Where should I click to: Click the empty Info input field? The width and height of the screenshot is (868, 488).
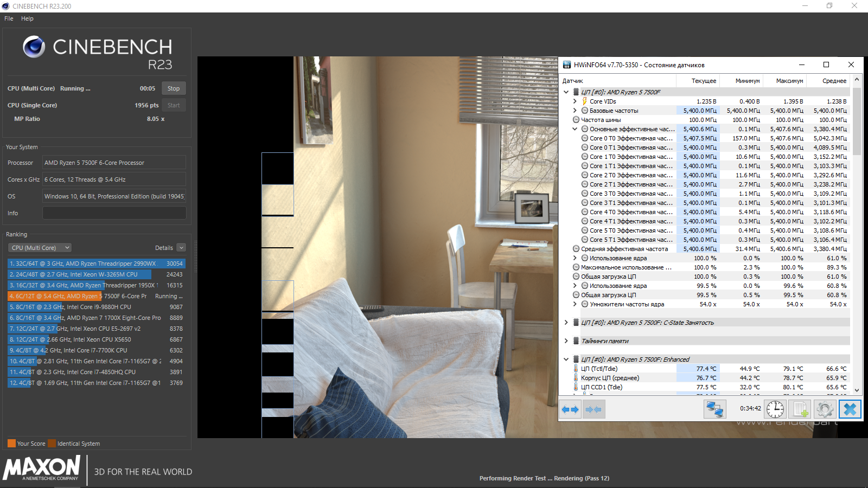pyautogui.click(x=114, y=213)
